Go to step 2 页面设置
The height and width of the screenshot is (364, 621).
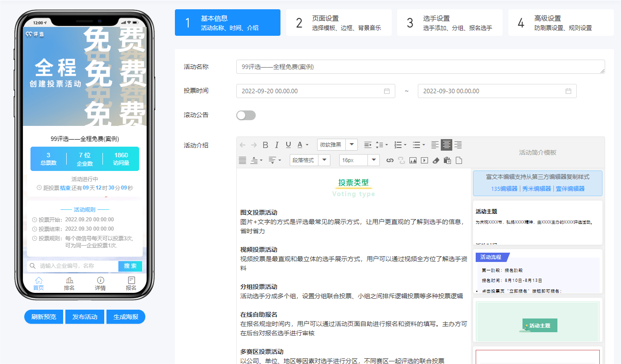339,23
